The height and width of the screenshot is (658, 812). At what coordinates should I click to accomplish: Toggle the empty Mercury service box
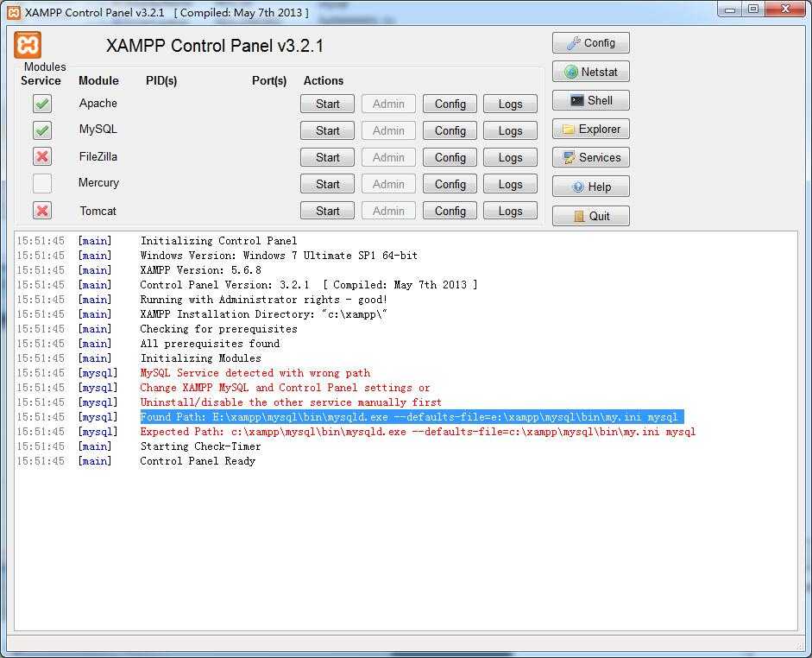click(x=42, y=183)
